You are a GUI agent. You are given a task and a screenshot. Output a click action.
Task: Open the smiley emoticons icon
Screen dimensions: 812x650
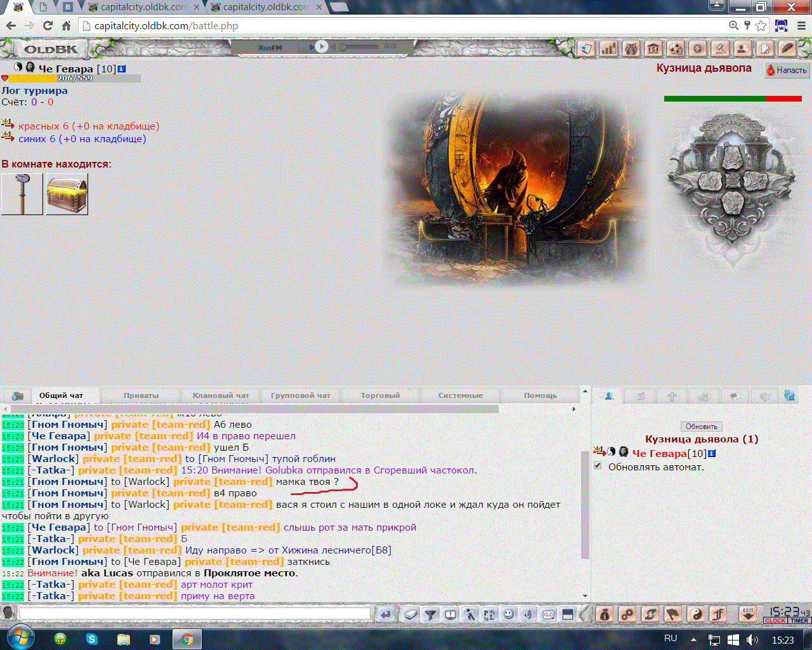(x=509, y=614)
